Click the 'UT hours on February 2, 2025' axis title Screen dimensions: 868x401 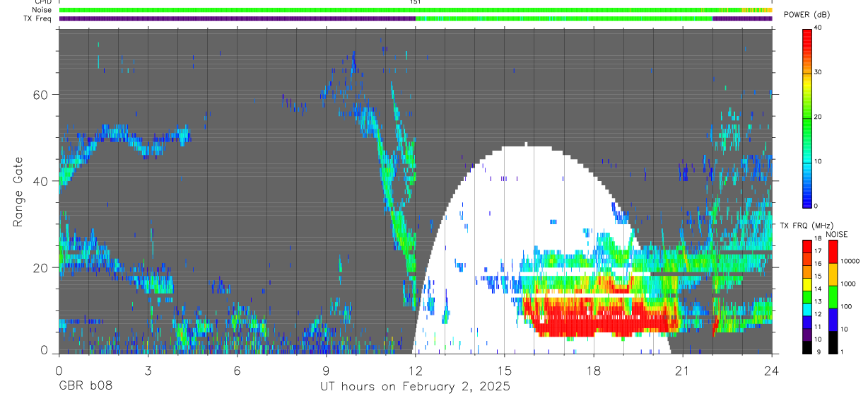tap(415, 386)
